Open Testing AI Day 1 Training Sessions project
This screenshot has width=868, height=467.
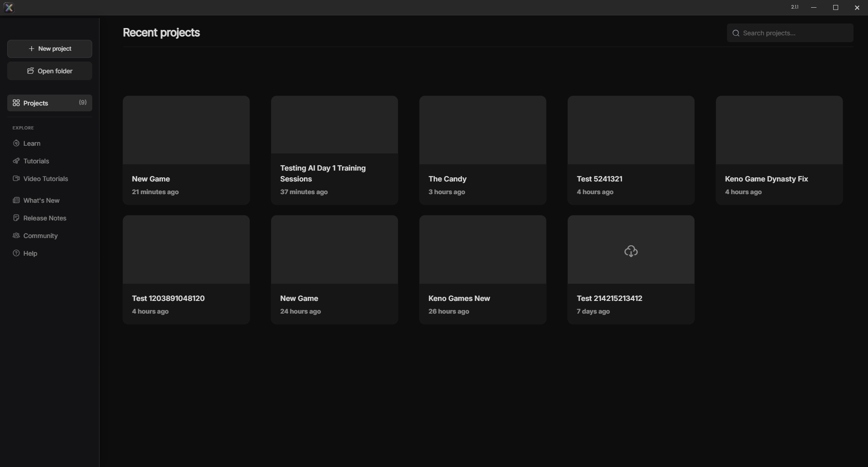pyautogui.click(x=335, y=150)
